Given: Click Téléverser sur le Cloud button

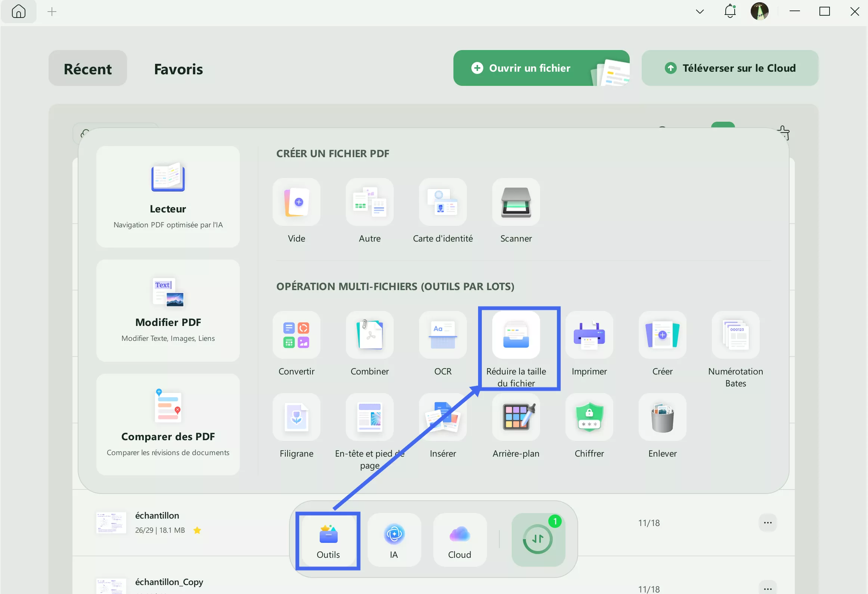Looking at the screenshot, I should click(729, 68).
